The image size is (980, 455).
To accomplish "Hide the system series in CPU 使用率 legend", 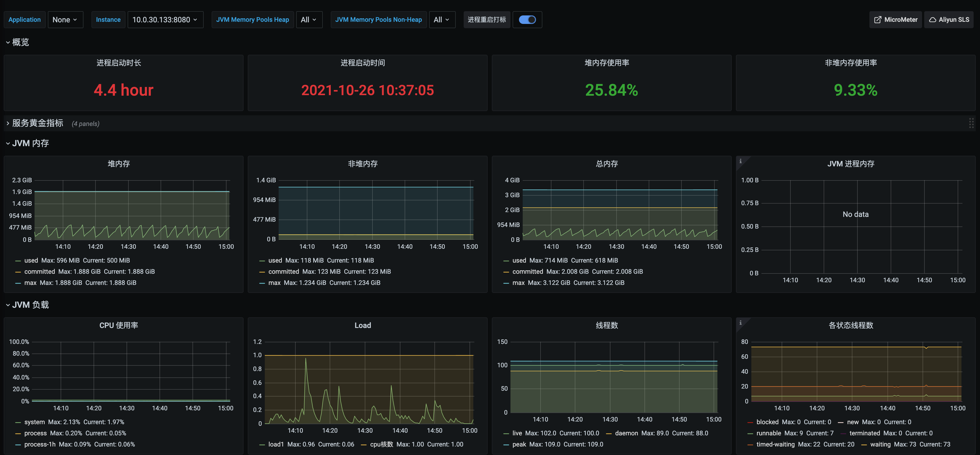I will pos(35,422).
